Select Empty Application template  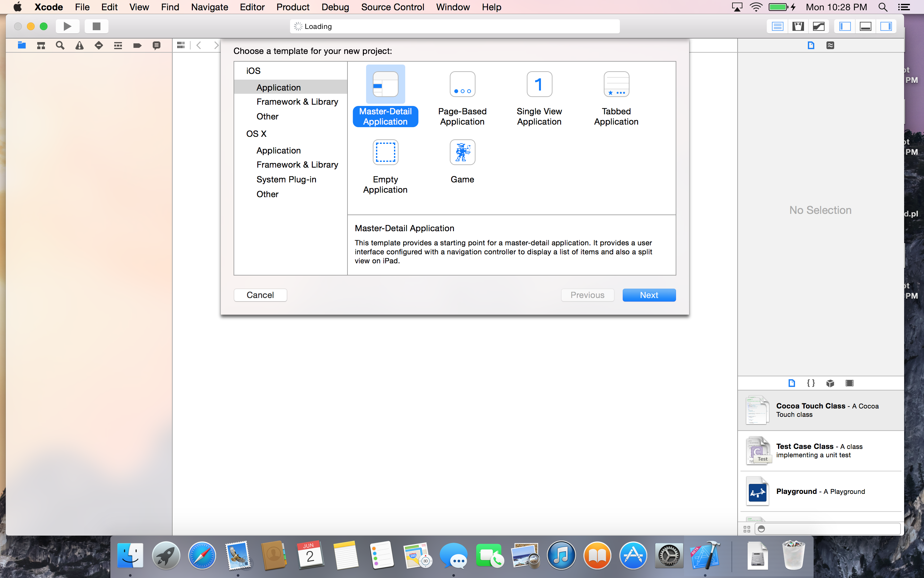(x=385, y=167)
